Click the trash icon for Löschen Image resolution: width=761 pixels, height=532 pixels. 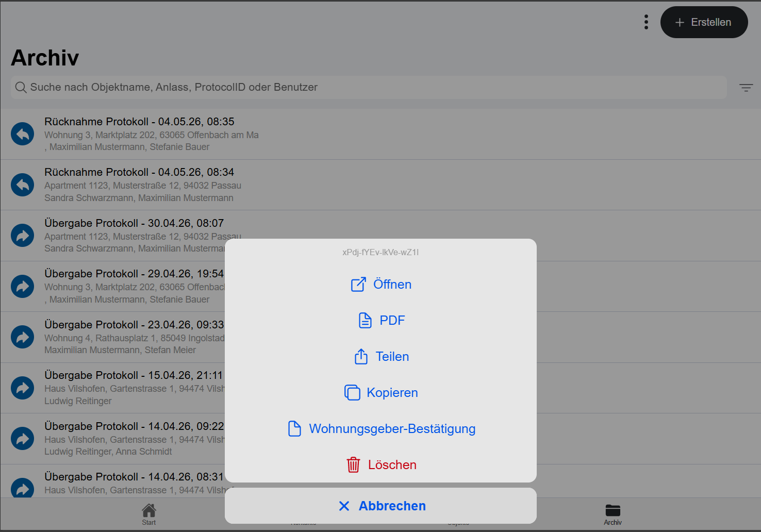tap(353, 464)
